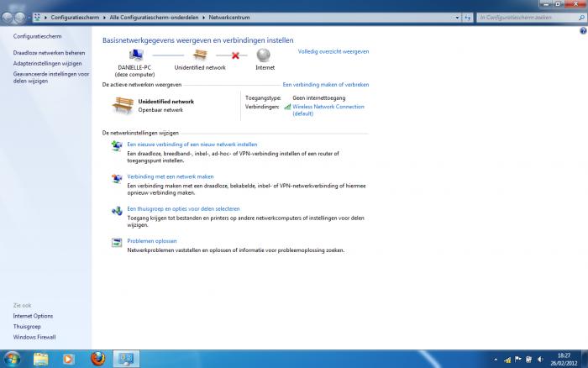The width and height of the screenshot is (588, 368).
Task: Click the Netwerkcentrum breadcrumb
Action: pyautogui.click(x=229, y=18)
